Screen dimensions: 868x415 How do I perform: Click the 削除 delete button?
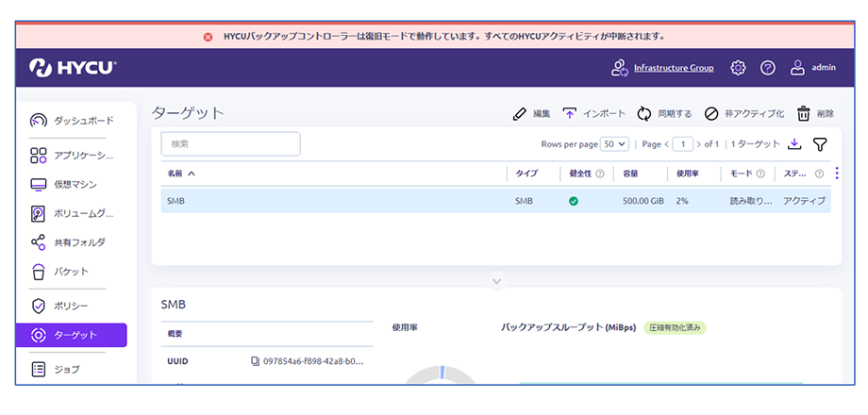[x=815, y=114]
